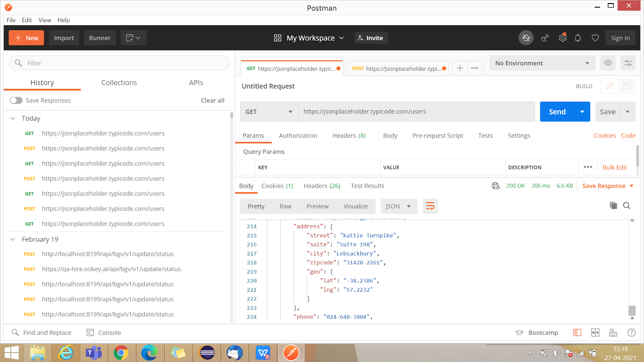Open the notifications bell

pos(578,38)
